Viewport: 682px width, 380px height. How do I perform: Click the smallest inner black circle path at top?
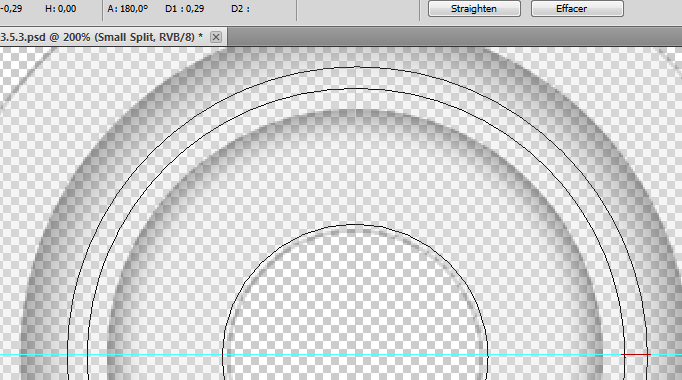[355, 225]
